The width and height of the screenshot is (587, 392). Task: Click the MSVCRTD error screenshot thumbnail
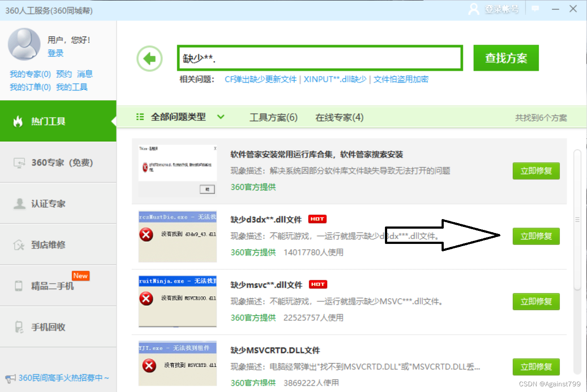(x=177, y=365)
